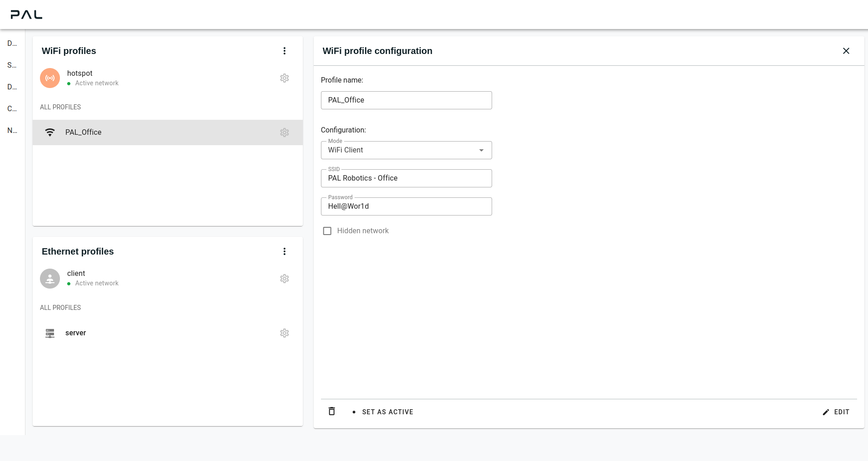The height and width of the screenshot is (461, 868).
Task: Click the Edit button
Action: 836,412
